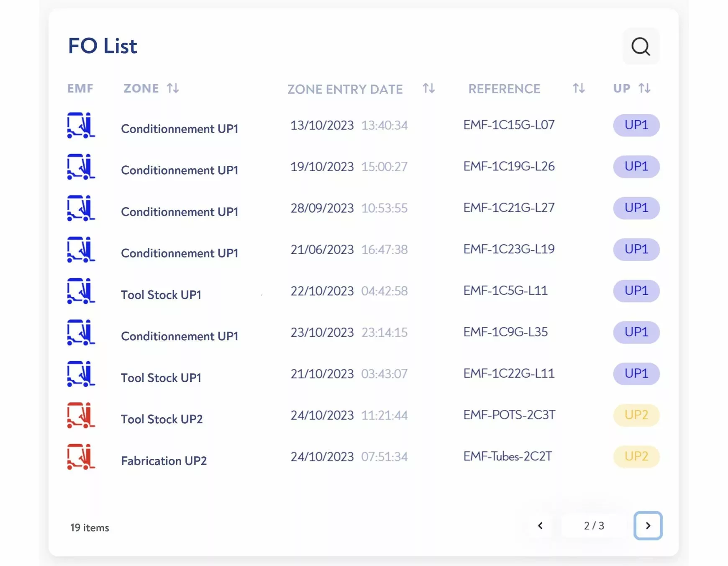Click the UP2 badge for EMF-POTS-2C3T
728x566 pixels.
636,415
